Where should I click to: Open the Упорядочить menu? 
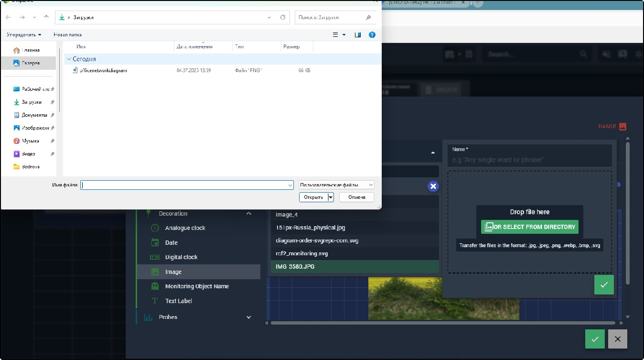[x=24, y=35]
